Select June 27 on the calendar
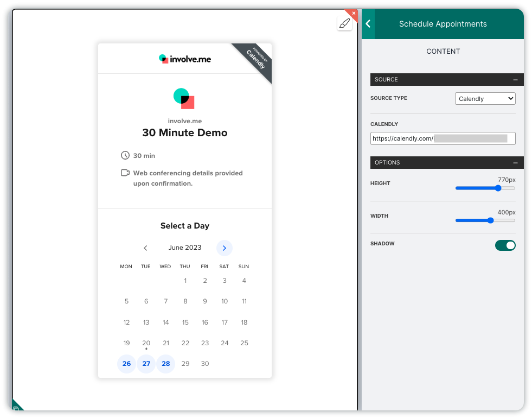 146,364
